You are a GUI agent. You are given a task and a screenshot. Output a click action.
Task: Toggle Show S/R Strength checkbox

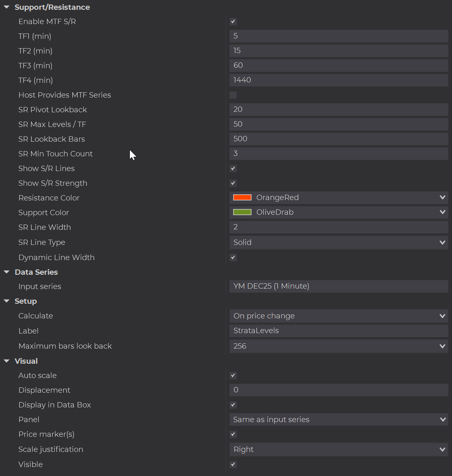(x=233, y=183)
